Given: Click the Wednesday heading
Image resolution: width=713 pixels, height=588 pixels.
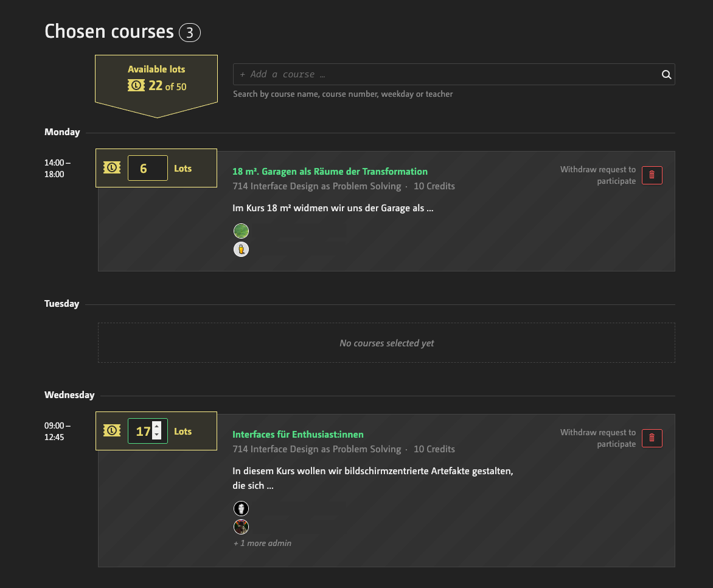Looking at the screenshot, I should point(69,395).
